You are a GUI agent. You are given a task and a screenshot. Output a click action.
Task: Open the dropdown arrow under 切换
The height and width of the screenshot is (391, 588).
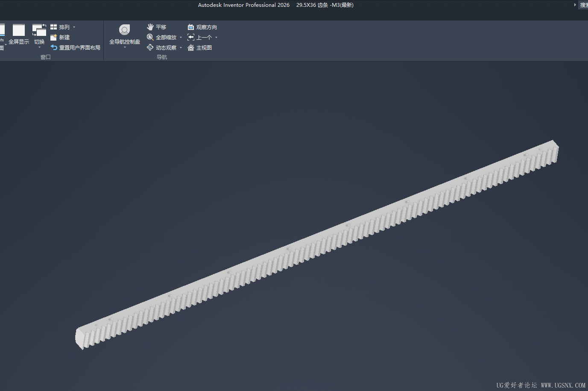pos(39,47)
